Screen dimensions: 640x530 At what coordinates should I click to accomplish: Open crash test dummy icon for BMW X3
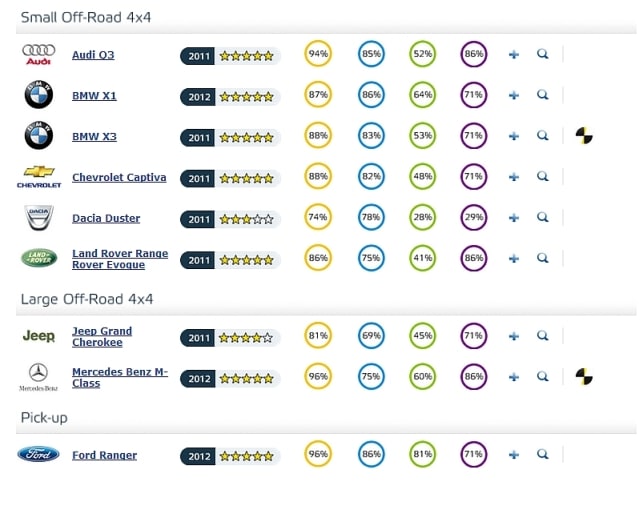(584, 136)
